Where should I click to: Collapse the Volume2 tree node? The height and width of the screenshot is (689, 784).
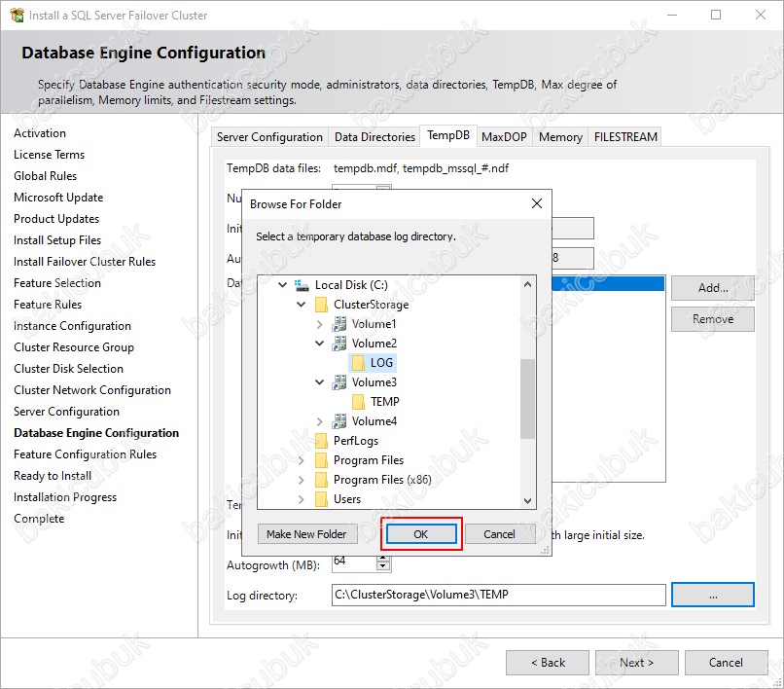(319, 344)
